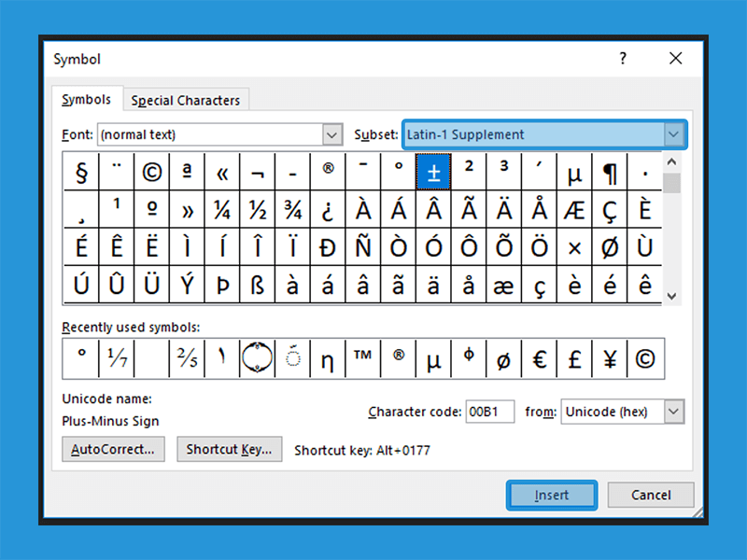Pick the 1/7 fraction recently used symbol
This screenshot has height=560, width=747.
(x=117, y=358)
